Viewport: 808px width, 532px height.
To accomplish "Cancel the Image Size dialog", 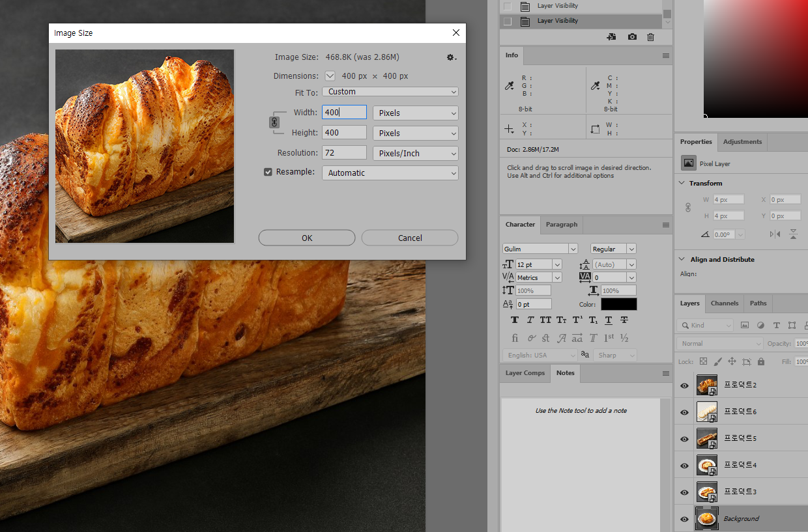I will [410, 238].
